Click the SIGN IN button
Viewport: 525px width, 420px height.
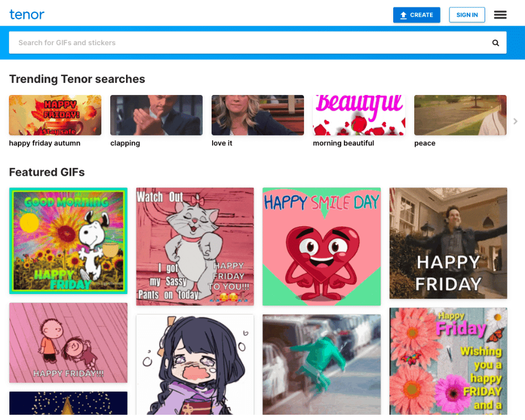(x=467, y=15)
